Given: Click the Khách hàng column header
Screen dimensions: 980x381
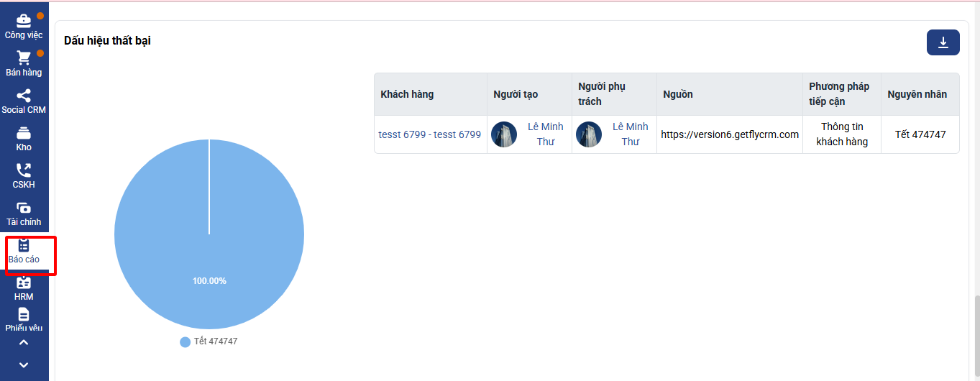Looking at the screenshot, I should coord(407,94).
